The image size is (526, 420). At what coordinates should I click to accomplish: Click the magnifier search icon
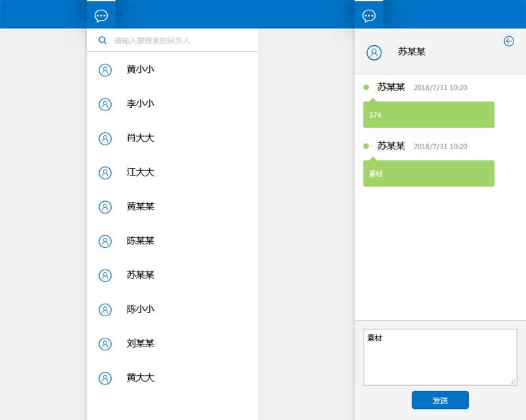(x=103, y=40)
